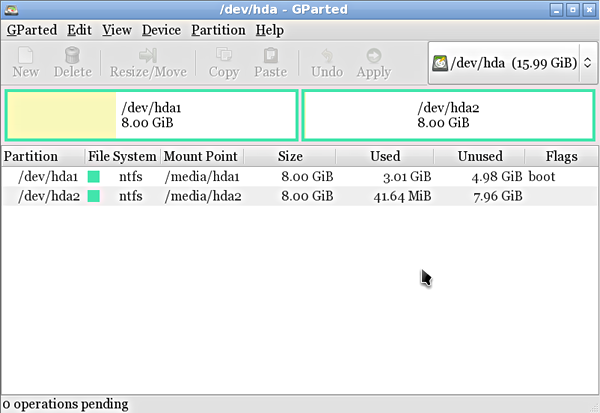Click the Copy partition toolbar icon

tap(224, 56)
